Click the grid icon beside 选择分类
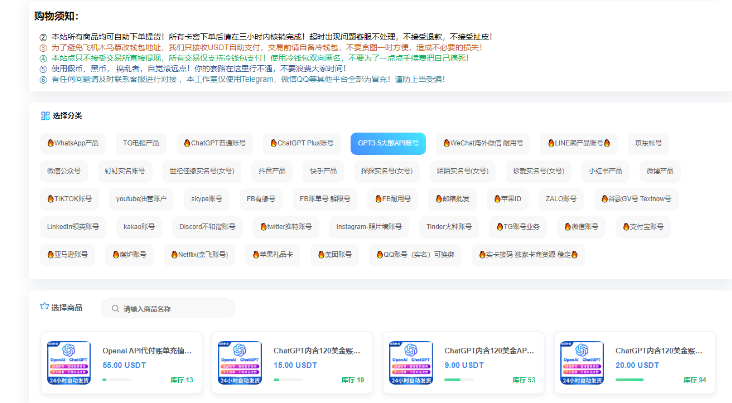Viewport: 732px width, 403px height. pos(45,116)
